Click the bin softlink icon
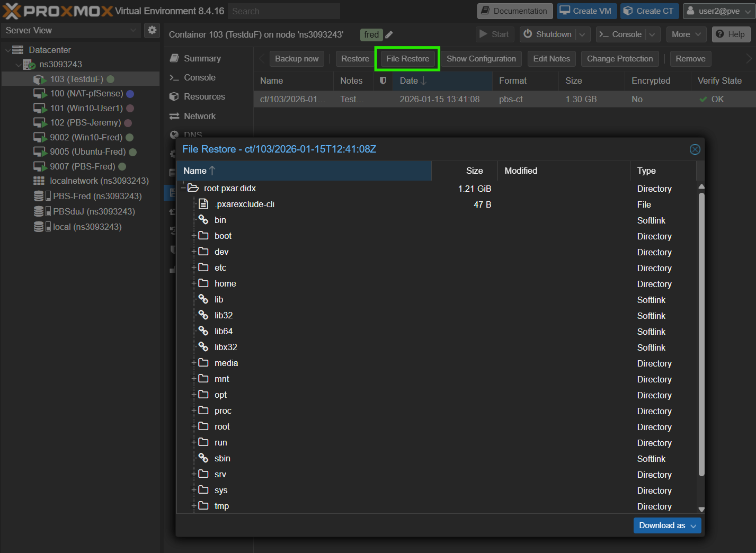Screen dimensions: 756x553 (203, 220)
